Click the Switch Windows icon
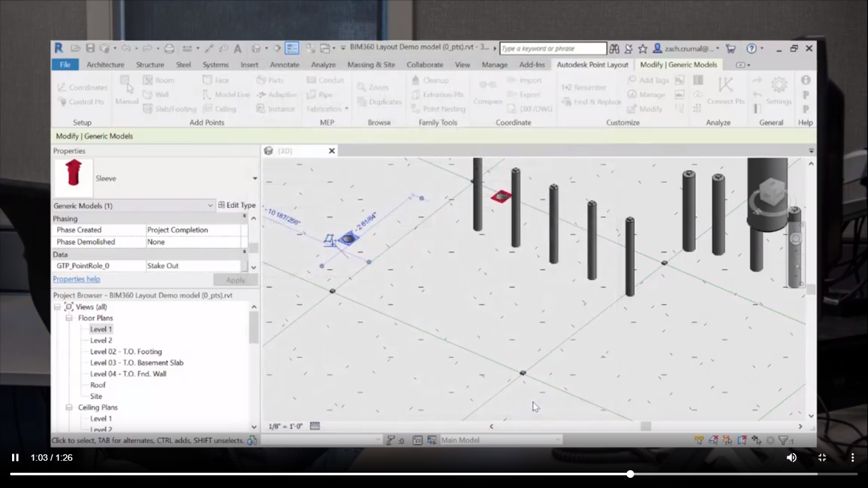The width and height of the screenshot is (868, 488). coord(324,48)
